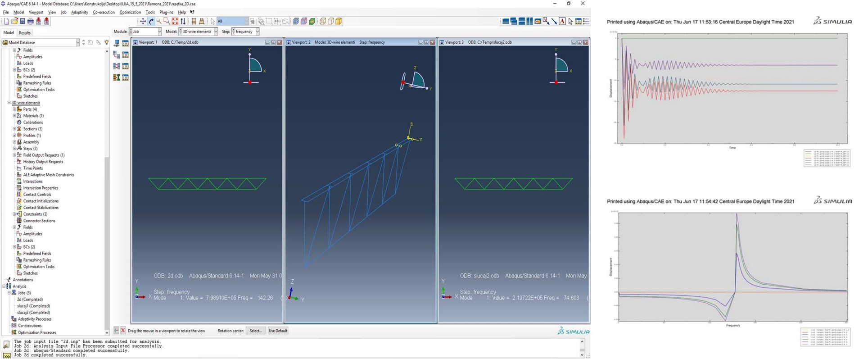Open the Create Job tool in toolbox
Image resolution: width=868 pixels, height=359 pixels.
tap(117, 43)
